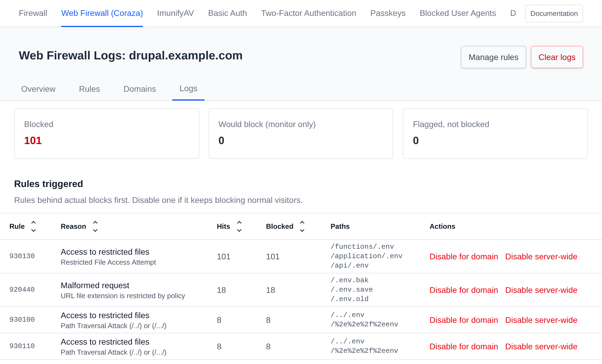602x364 pixels.
Task: Switch to Domains sub-tab
Action: (x=140, y=89)
